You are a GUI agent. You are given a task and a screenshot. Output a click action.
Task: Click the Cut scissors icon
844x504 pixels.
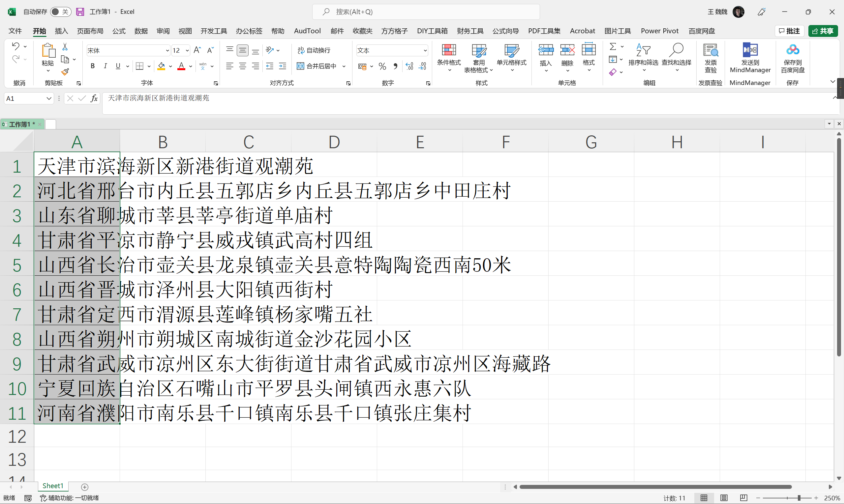pos(65,47)
